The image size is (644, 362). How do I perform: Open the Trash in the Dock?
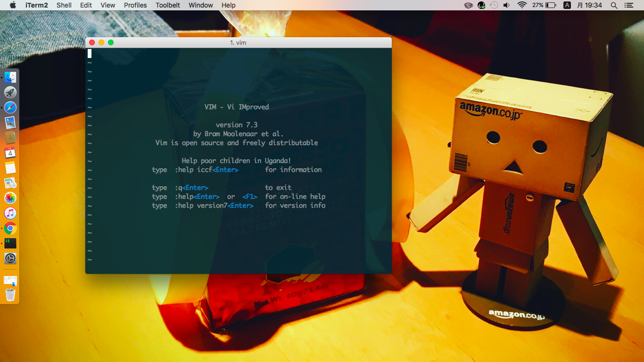10,295
